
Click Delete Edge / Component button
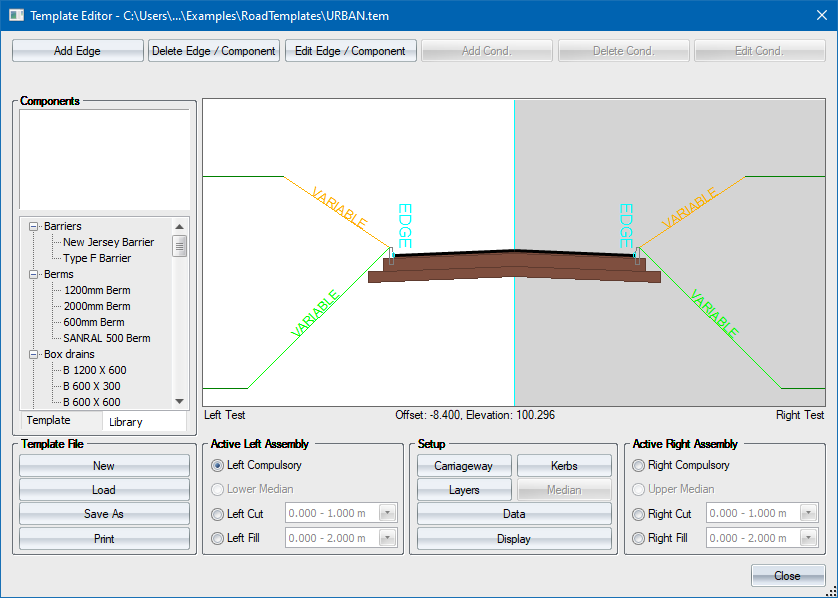point(214,51)
